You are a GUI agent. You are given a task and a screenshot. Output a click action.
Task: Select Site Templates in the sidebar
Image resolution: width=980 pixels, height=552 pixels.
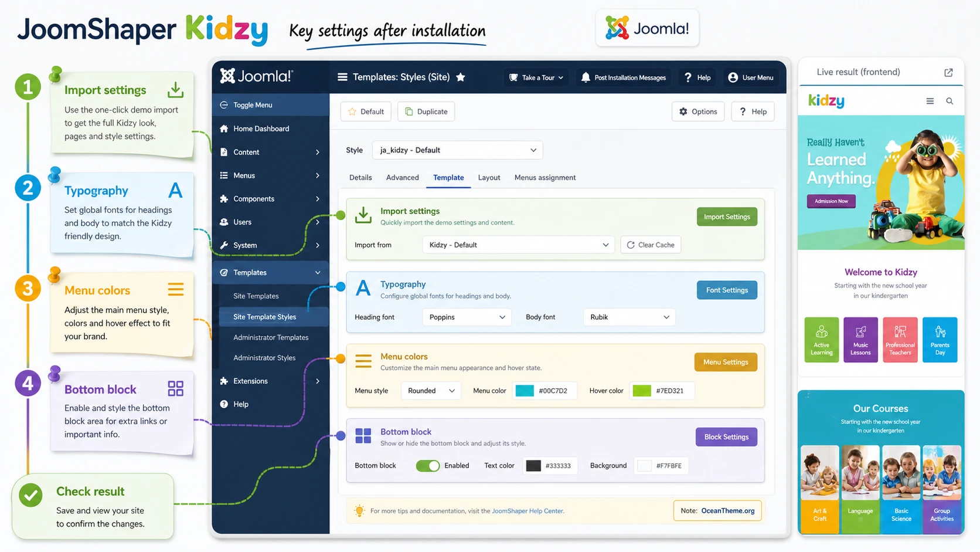click(x=256, y=296)
